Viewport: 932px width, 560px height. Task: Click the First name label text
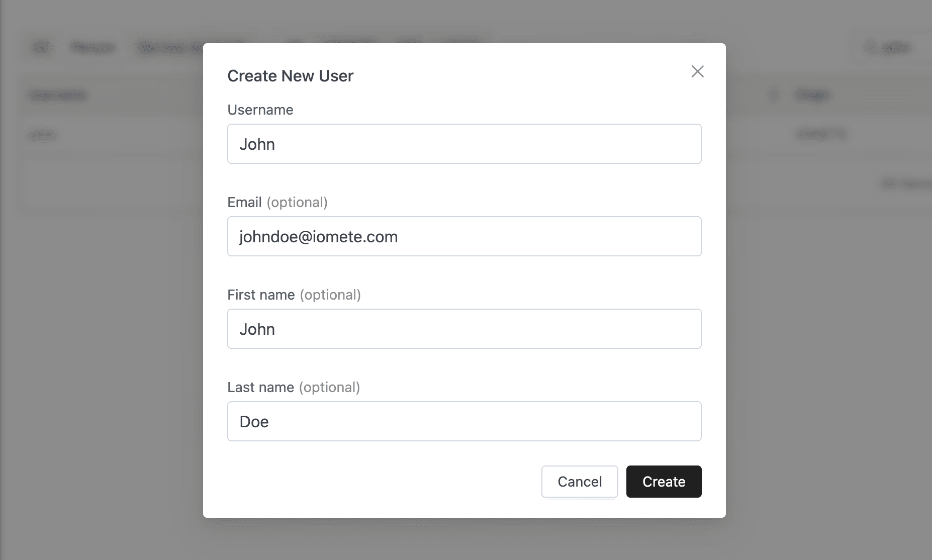[261, 295]
